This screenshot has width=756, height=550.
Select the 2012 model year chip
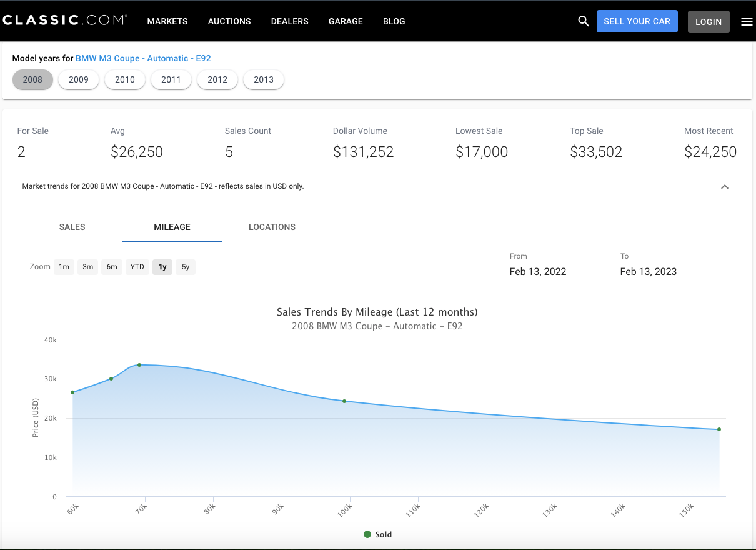coord(217,79)
